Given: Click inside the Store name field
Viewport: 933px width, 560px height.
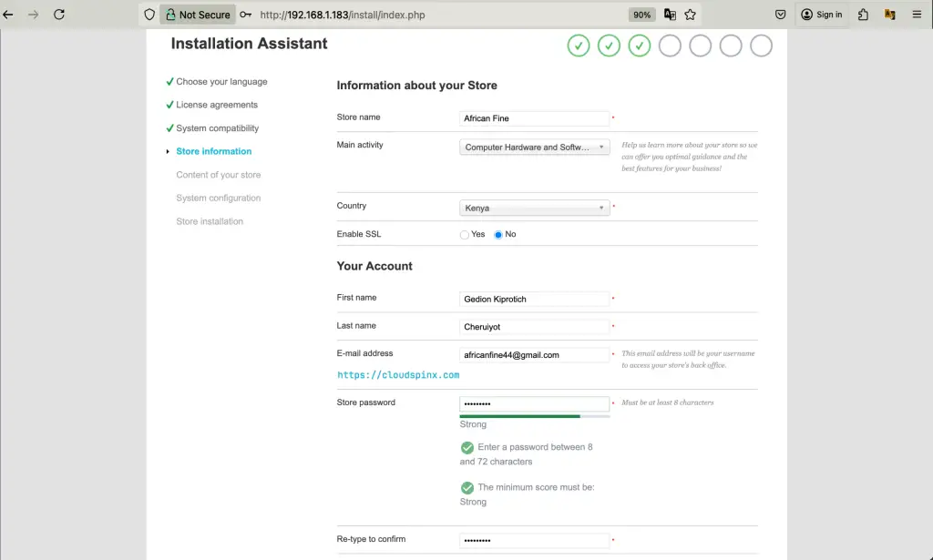Looking at the screenshot, I should click(x=534, y=117).
